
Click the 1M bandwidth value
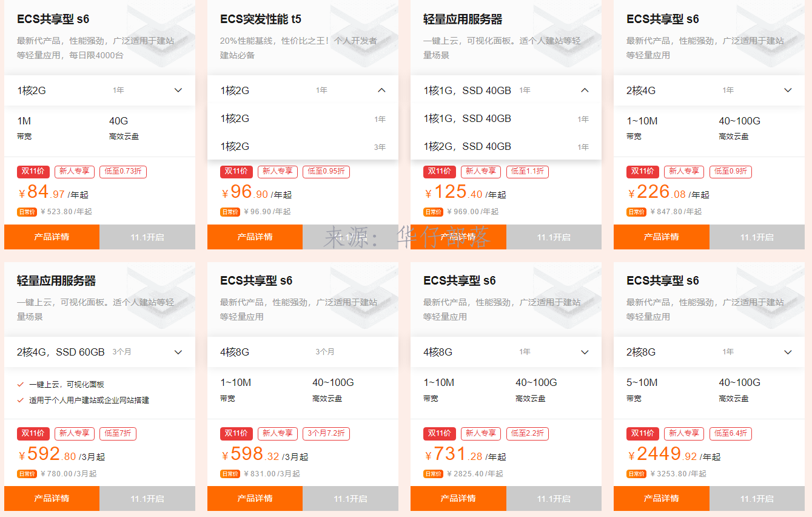(x=24, y=121)
